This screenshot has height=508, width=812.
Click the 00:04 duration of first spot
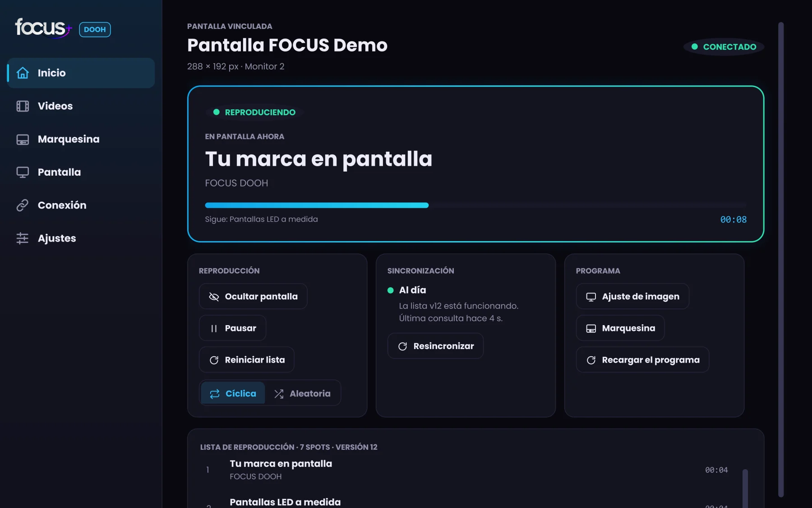[x=716, y=470]
